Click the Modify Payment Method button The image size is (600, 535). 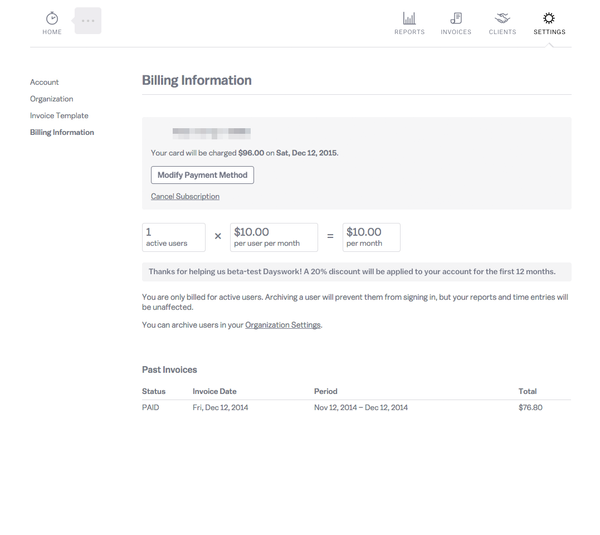202,175
